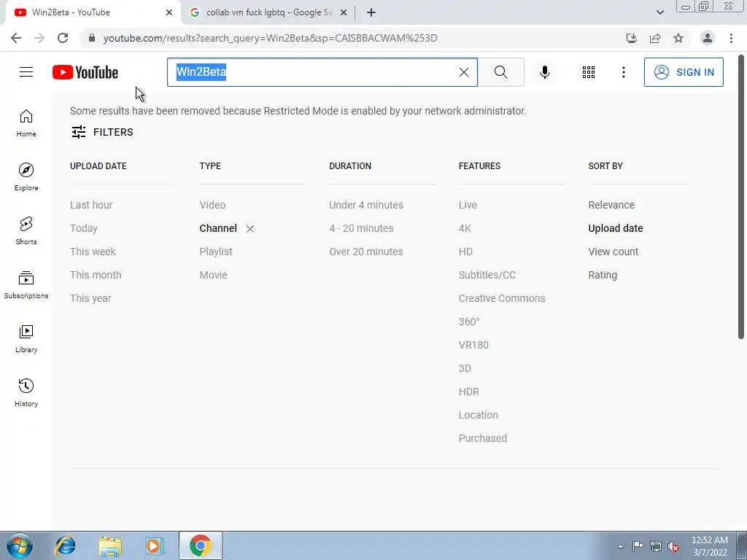The height and width of the screenshot is (560, 747).
Task: Start voice search with the microphone
Action: (544, 72)
